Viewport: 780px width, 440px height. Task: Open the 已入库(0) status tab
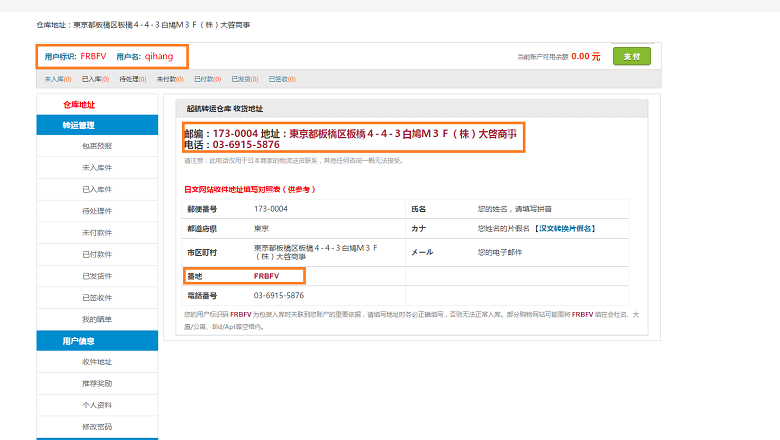94,79
